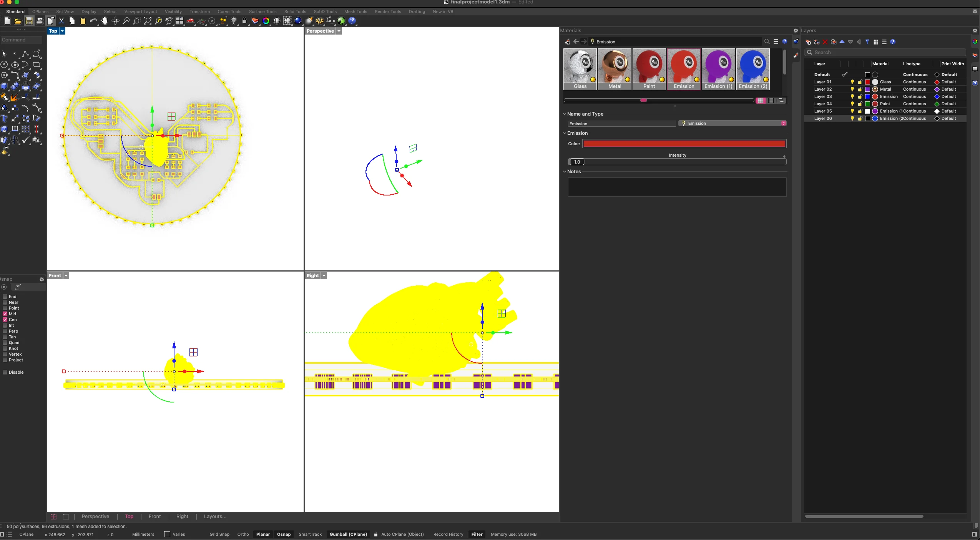Click Filter in status bar

(477, 534)
